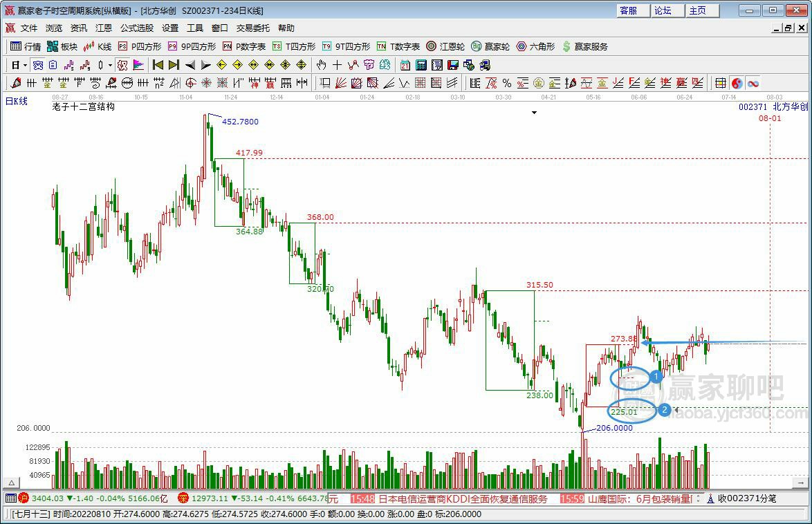Open the 公式选股 menu
The image size is (812, 524).
click(x=137, y=28)
